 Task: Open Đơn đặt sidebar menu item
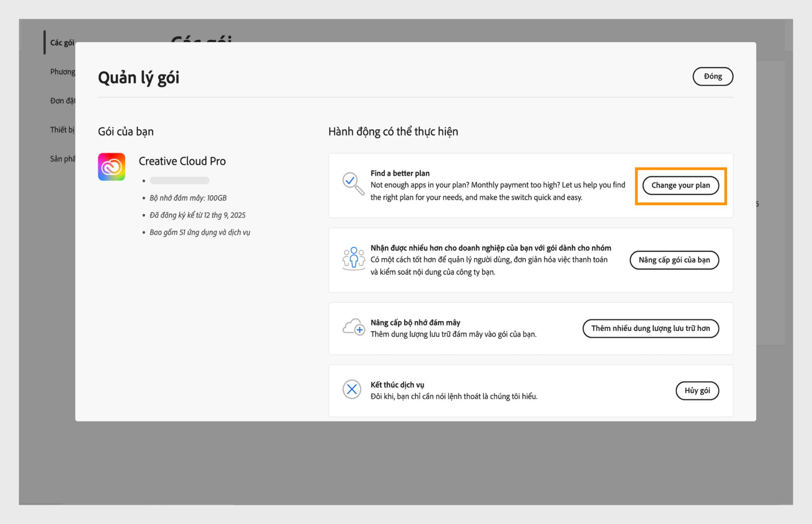click(62, 101)
